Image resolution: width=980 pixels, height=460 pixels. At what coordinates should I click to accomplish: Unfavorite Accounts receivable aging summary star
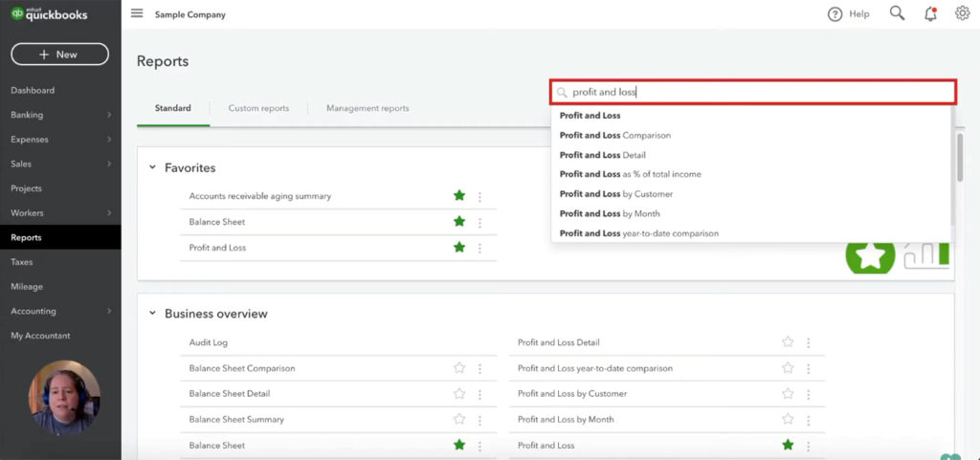tap(459, 196)
